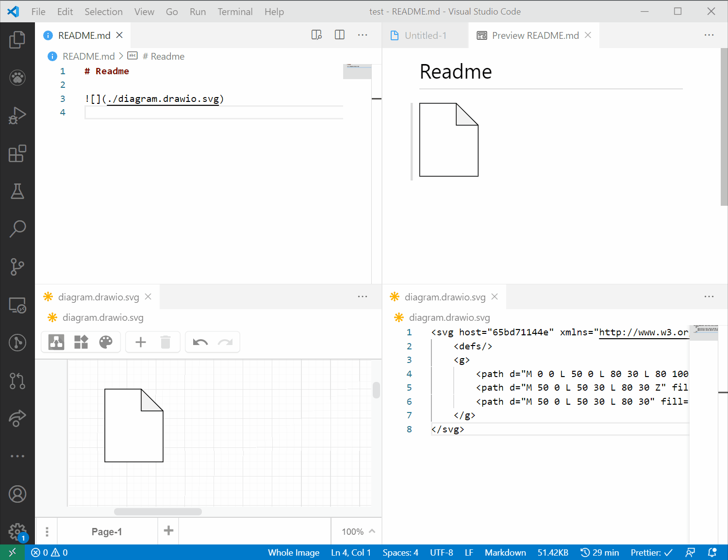Open notifications bell in status bar

point(712,552)
